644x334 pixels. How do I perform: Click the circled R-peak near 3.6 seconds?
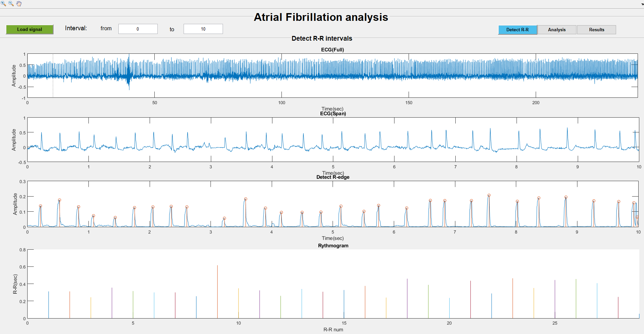pos(245,199)
